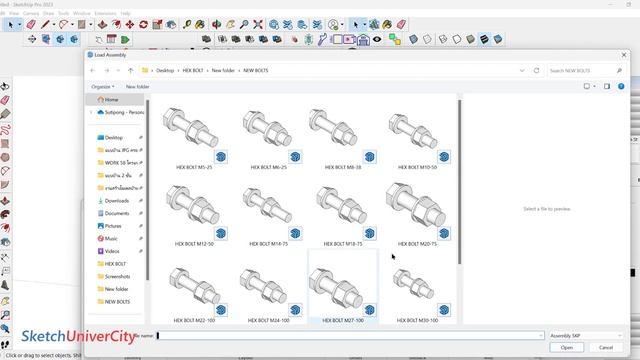The width and height of the screenshot is (640, 360).
Task: Open the Paint Bucket tool
Action: (200, 24)
